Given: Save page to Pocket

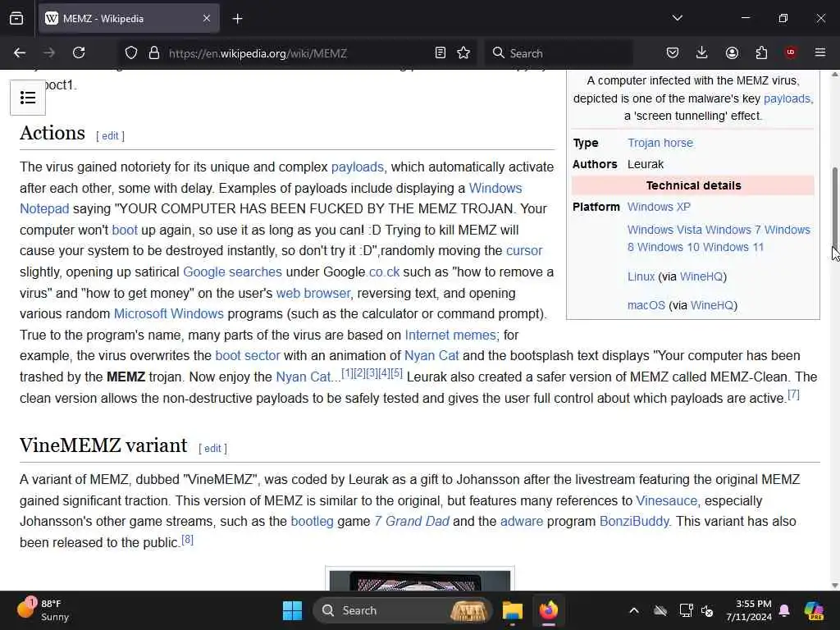Looking at the screenshot, I should tap(673, 52).
